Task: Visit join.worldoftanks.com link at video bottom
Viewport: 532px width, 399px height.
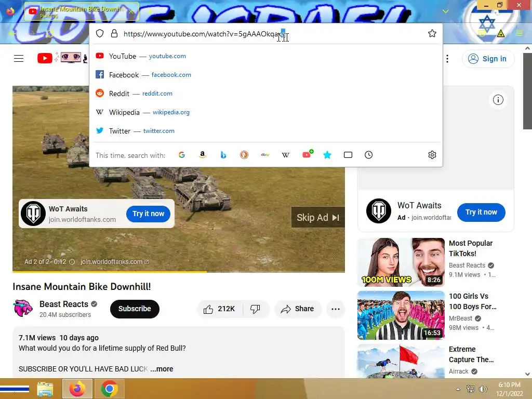Action: (x=114, y=262)
